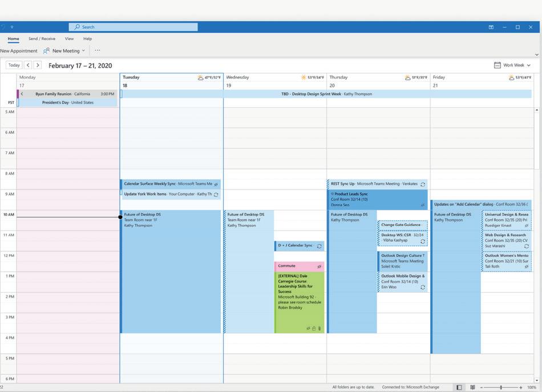Open the Help tab
The image size is (542, 392).
pyautogui.click(x=87, y=39)
